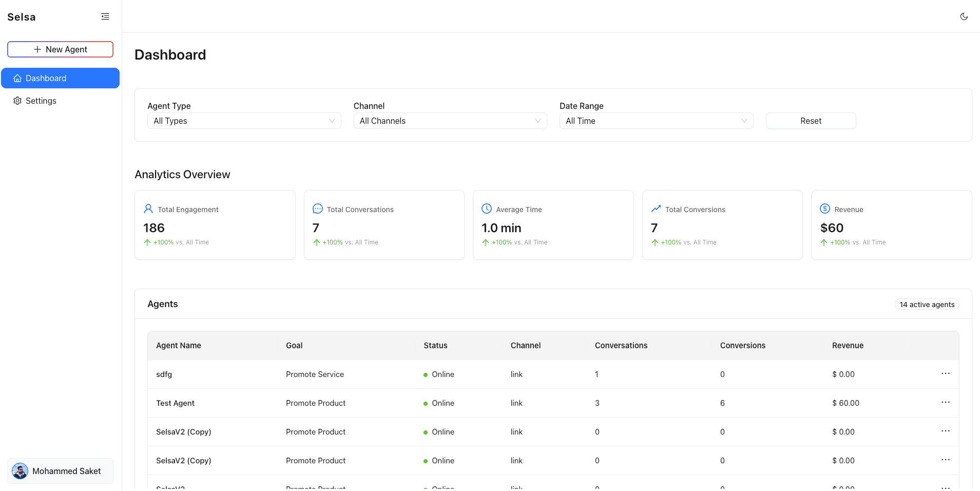
Task: Open the ellipsis menu for sdfg agent
Action: click(946, 373)
